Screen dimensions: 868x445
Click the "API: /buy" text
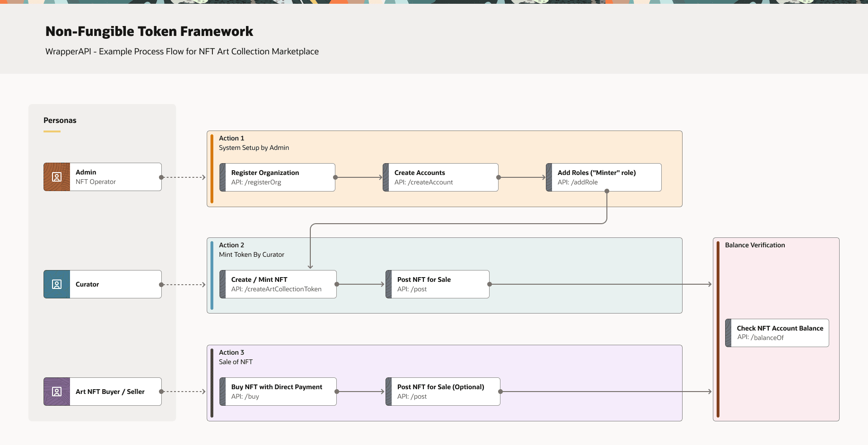(x=245, y=396)
